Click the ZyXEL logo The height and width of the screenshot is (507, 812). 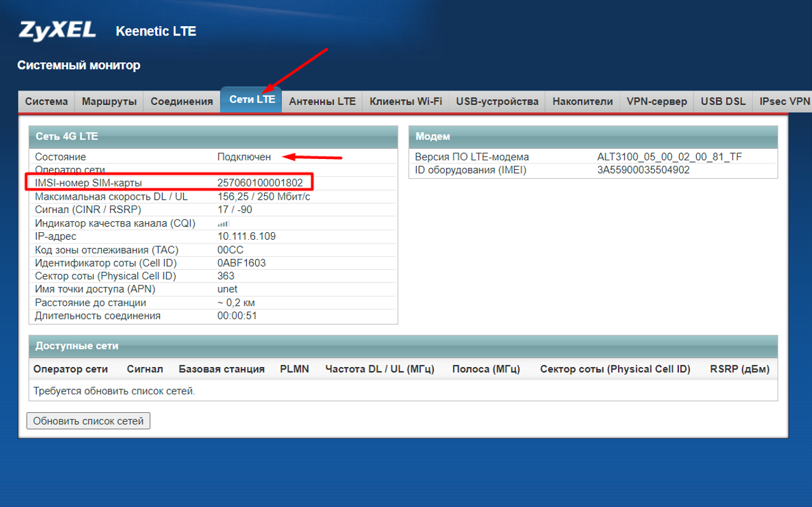58,30
